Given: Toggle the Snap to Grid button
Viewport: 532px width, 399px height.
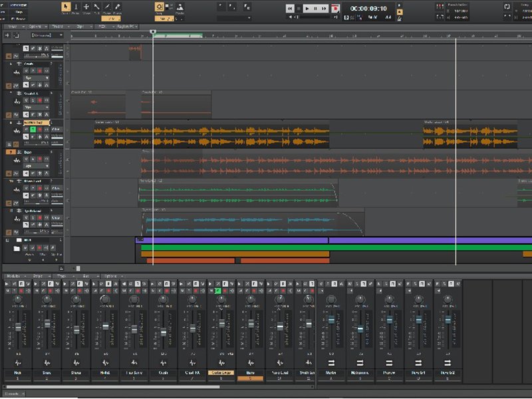Looking at the screenshot, I should (160, 7).
